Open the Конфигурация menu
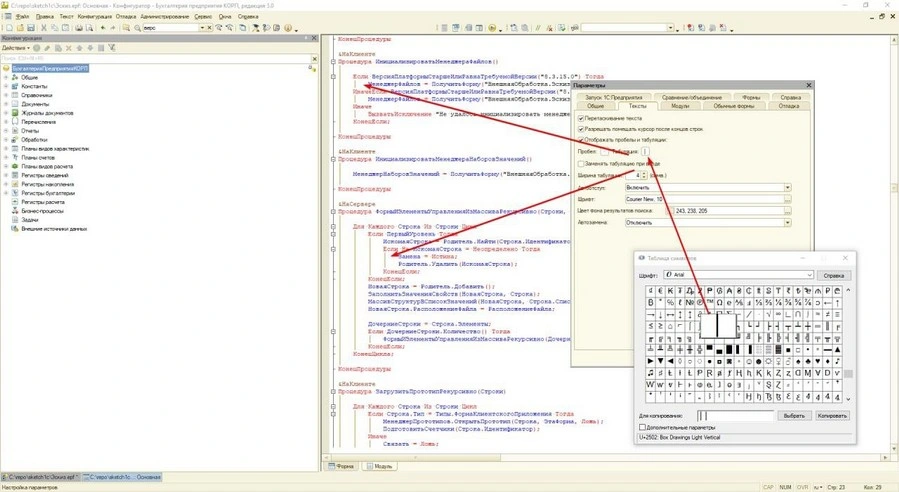Viewport: 899px width, 492px height. [x=94, y=17]
